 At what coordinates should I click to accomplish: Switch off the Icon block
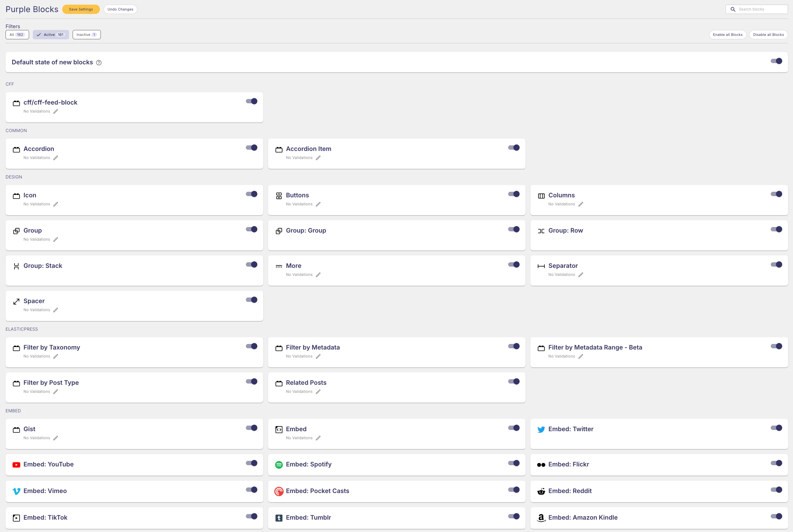tap(252, 194)
